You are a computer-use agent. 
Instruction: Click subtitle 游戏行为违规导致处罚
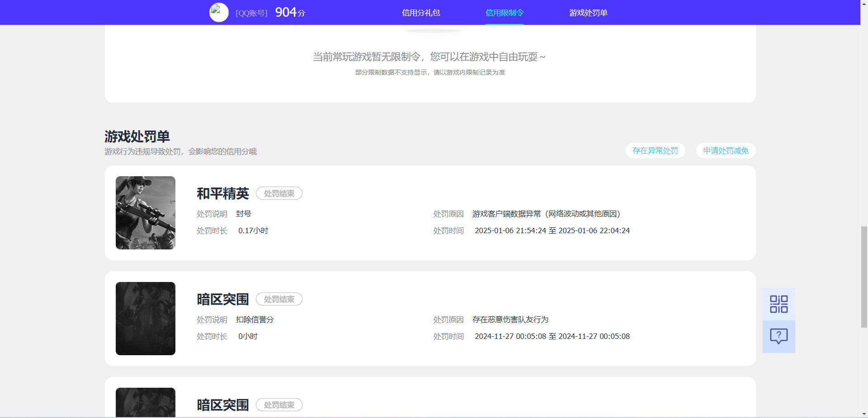(x=180, y=151)
